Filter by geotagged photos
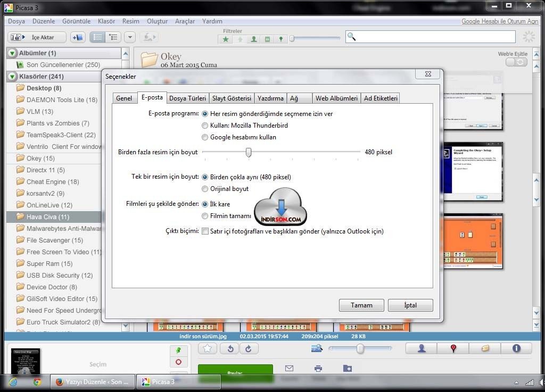 281,39
